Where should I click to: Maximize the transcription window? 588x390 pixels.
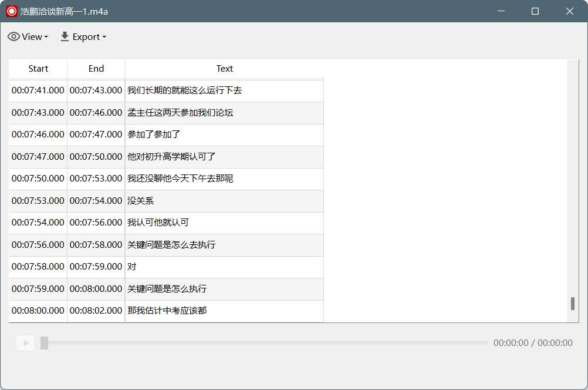click(x=535, y=11)
